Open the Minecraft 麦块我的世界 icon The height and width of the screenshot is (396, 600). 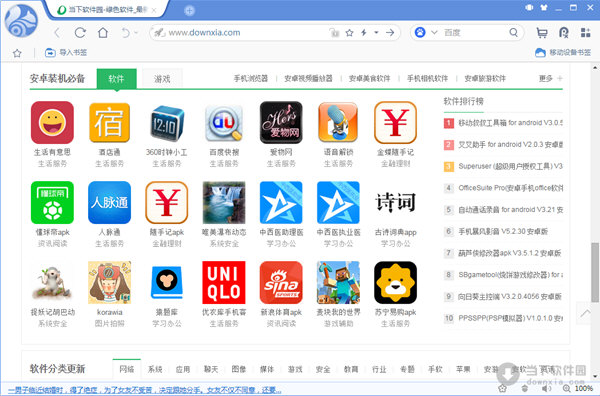coord(338,282)
